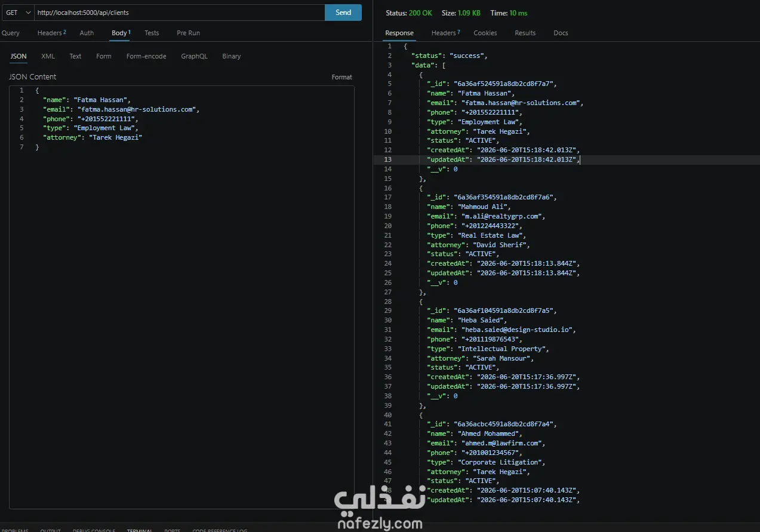Open the Pre Run tab
The height and width of the screenshot is (532, 760).
(188, 33)
